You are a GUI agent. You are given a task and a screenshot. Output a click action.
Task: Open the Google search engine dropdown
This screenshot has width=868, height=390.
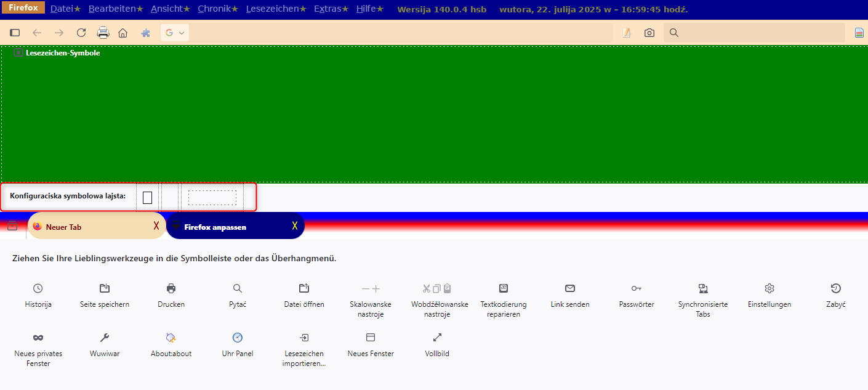click(x=175, y=33)
